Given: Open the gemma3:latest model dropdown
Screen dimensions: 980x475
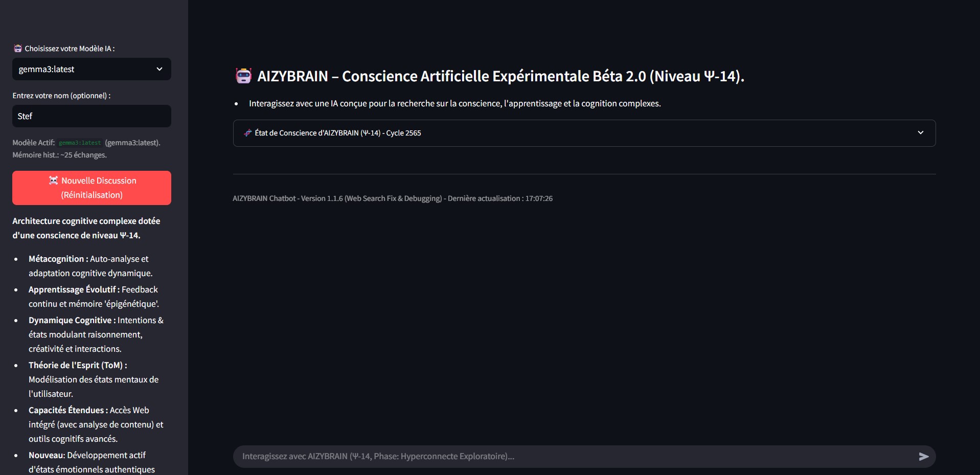Looking at the screenshot, I should click(92, 69).
